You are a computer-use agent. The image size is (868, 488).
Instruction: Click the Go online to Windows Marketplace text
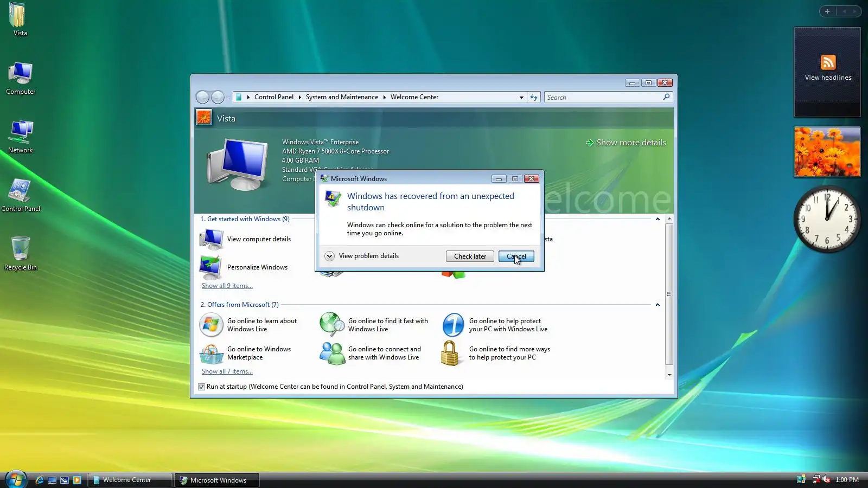(259, 354)
